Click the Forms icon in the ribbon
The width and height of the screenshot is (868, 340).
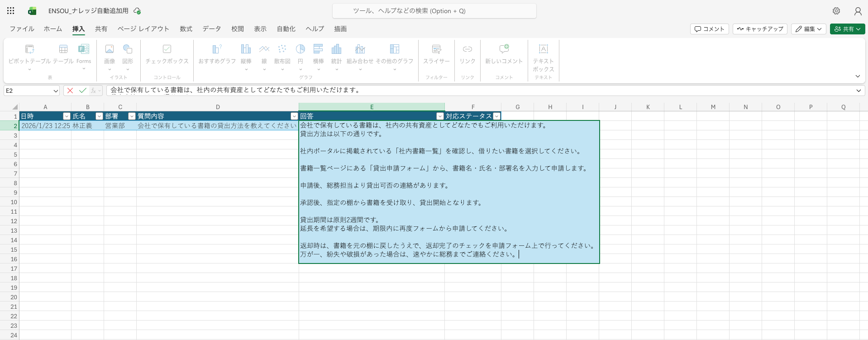(x=84, y=49)
